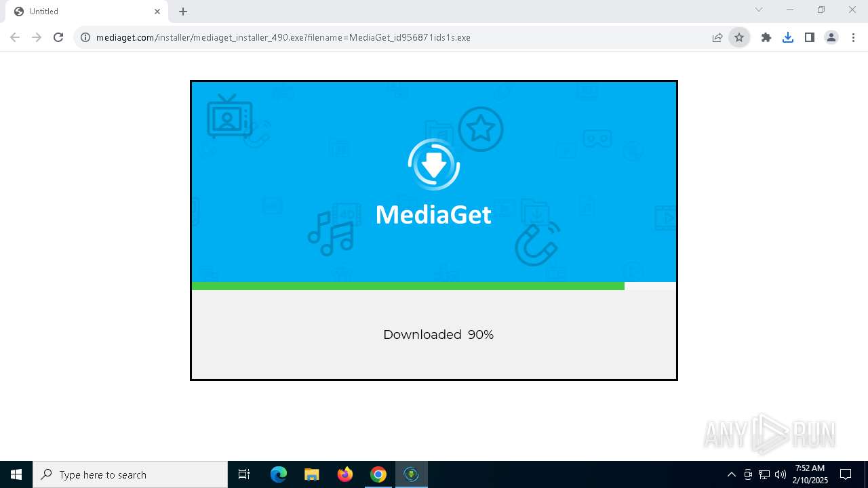Minimize the Chrome window

pos(790,9)
